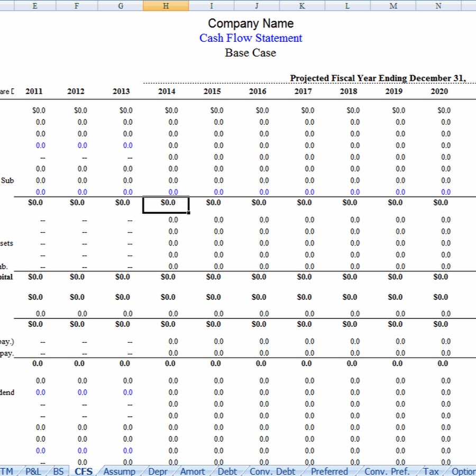Image resolution: width=476 pixels, height=476 pixels.
Task: Select column I header
Action: click(211, 5)
